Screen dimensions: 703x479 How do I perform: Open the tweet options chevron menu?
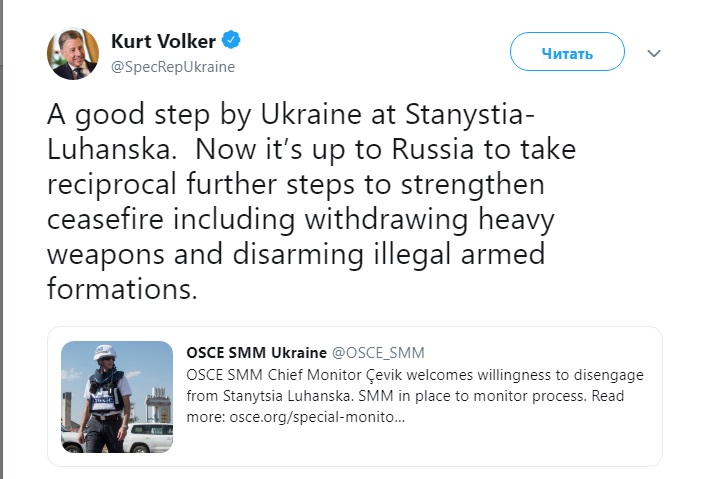click(654, 53)
